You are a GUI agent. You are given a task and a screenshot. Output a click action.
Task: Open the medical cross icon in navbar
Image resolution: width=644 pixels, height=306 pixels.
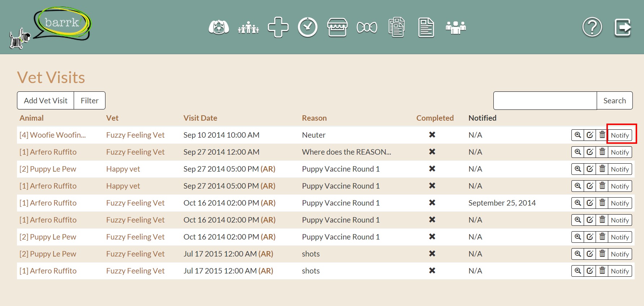point(278,27)
